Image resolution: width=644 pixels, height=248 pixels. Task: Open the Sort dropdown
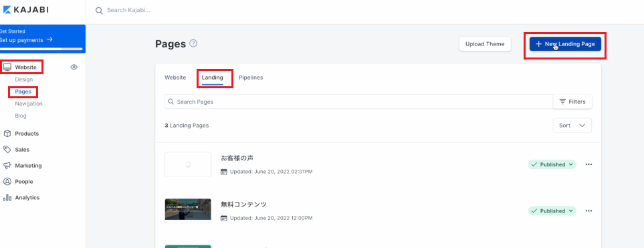pos(572,126)
